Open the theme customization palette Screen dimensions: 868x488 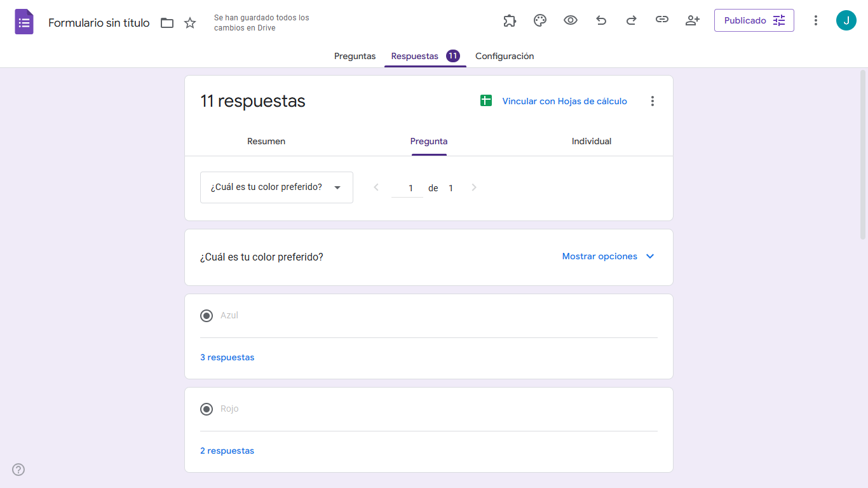click(x=540, y=20)
